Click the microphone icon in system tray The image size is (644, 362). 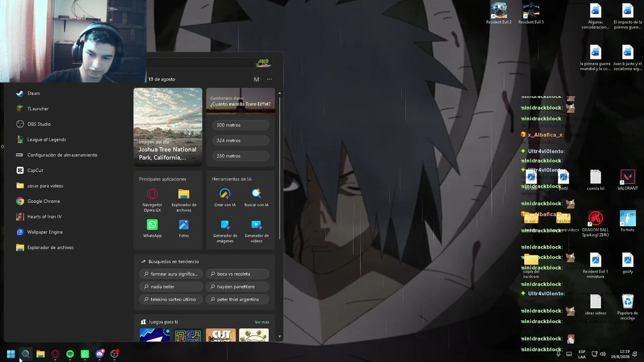558,354
